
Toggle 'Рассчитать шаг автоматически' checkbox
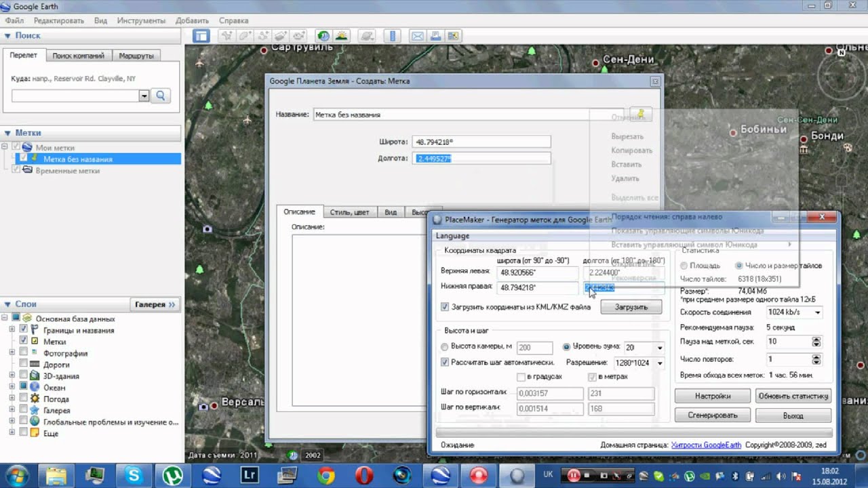[445, 363]
